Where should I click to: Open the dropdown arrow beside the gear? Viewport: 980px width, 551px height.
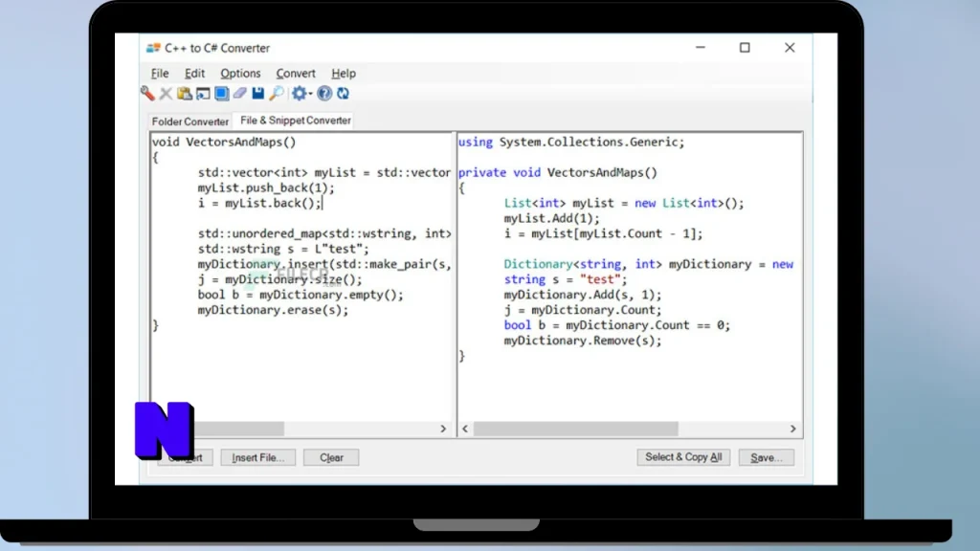point(311,94)
